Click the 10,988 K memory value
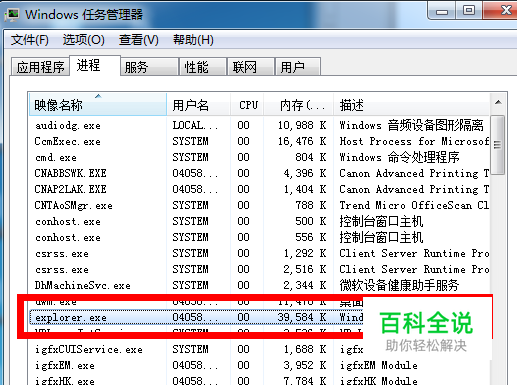517x385 pixels. click(x=302, y=125)
